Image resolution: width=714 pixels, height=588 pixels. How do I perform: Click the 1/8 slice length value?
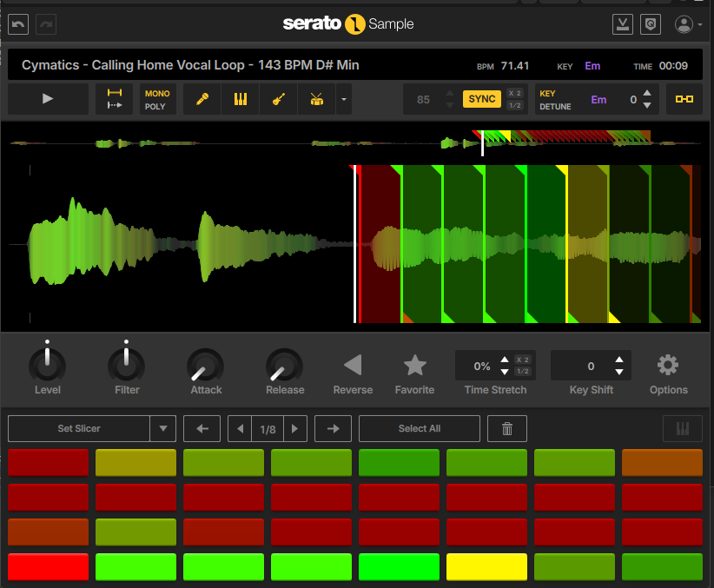click(x=268, y=429)
